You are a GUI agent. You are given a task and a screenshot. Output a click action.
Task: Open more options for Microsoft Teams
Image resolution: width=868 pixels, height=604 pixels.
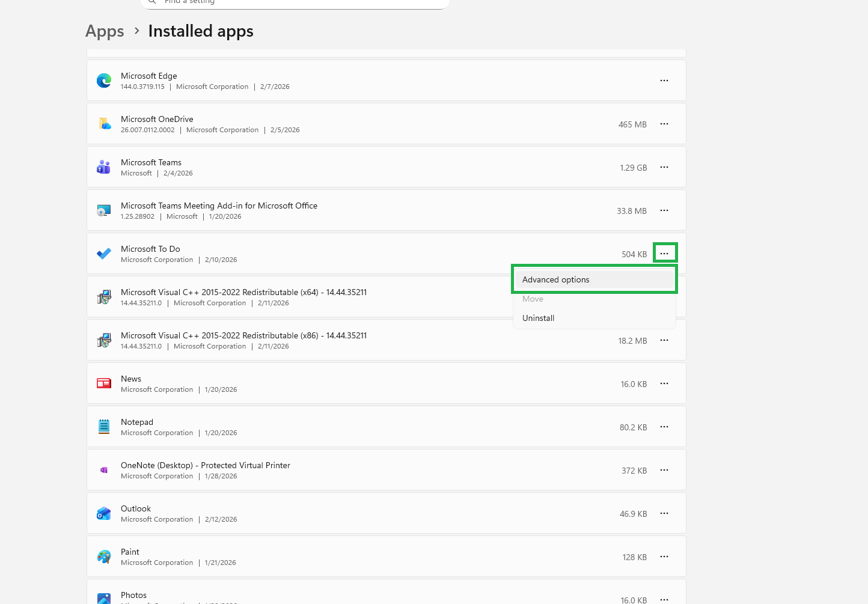pos(664,167)
